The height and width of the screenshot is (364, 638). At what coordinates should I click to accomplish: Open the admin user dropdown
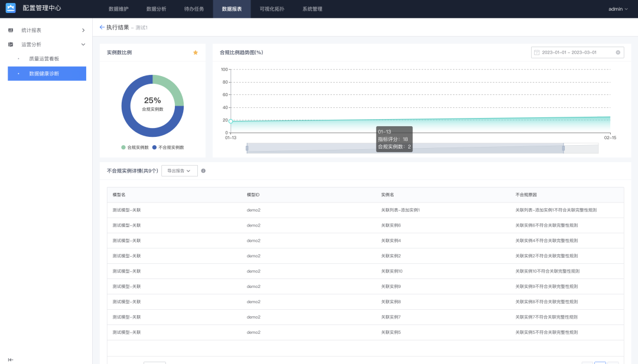coord(618,9)
